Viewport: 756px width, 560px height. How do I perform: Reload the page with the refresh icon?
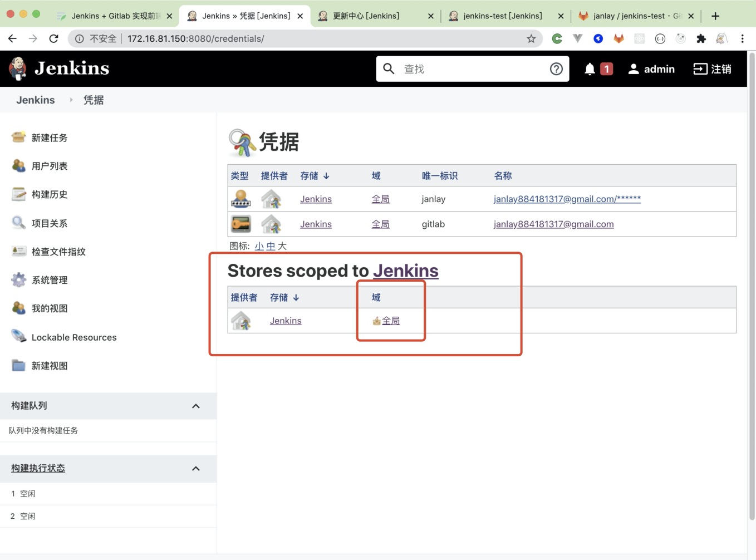[53, 38]
